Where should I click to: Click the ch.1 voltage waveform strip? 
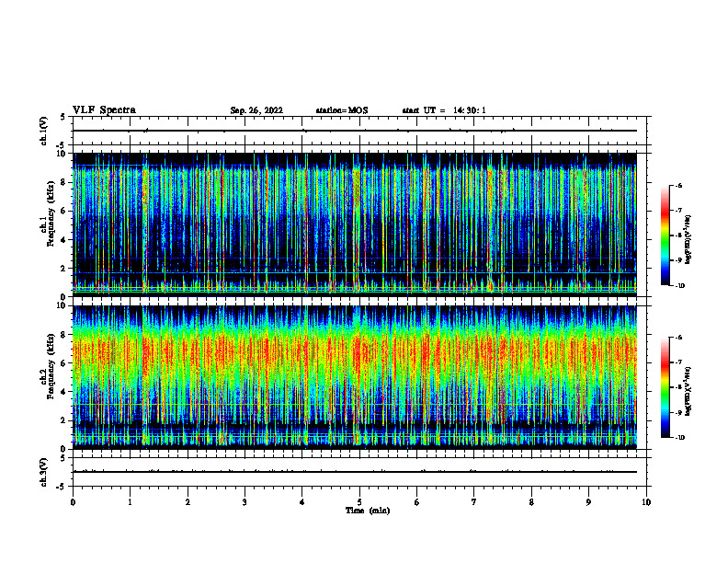point(359,131)
